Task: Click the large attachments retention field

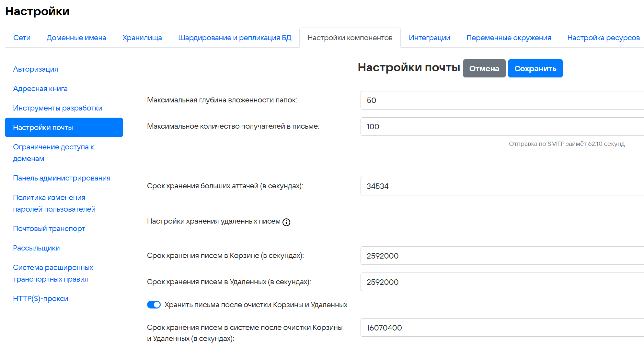Action: tap(502, 186)
